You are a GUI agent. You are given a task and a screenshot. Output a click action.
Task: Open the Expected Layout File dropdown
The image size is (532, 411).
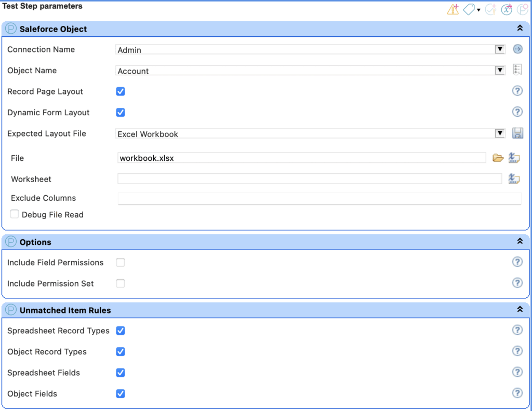(x=499, y=134)
